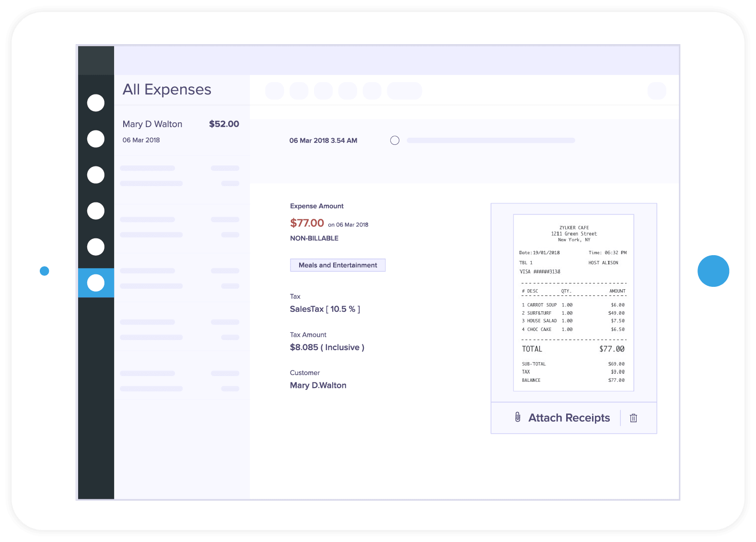Click the $77.00 expense amount

click(x=307, y=223)
